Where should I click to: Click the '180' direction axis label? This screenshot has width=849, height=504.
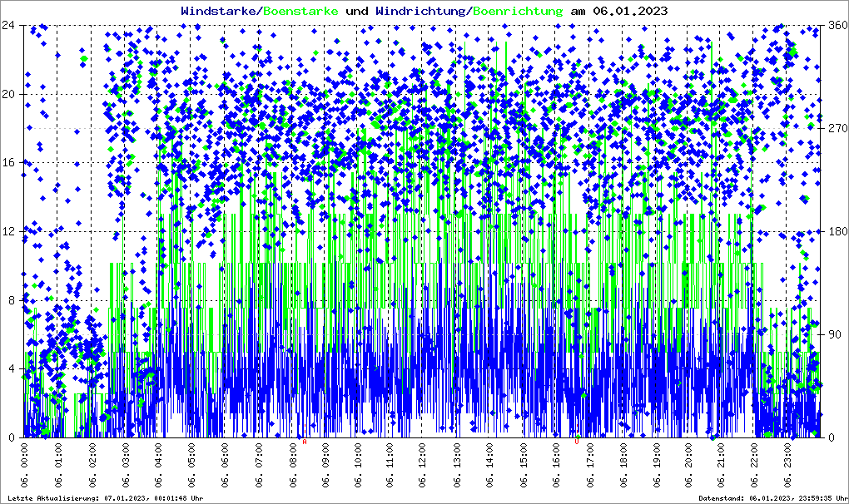pos(837,231)
